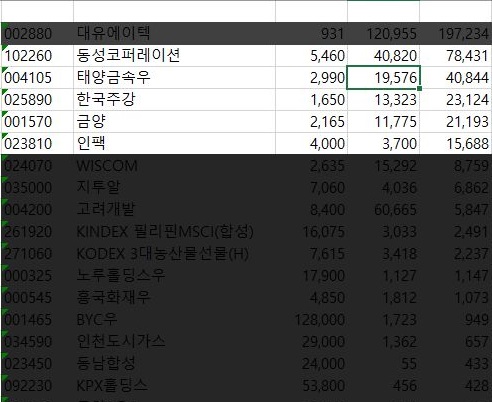Select cell 60,665
The image size is (492, 402).
pos(383,210)
